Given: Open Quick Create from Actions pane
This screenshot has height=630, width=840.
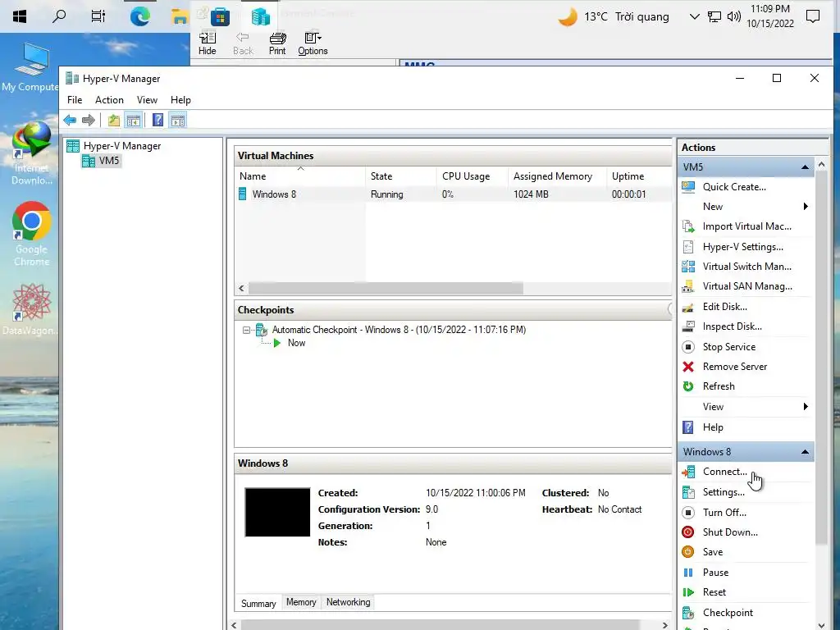Looking at the screenshot, I should coord(734,187).
